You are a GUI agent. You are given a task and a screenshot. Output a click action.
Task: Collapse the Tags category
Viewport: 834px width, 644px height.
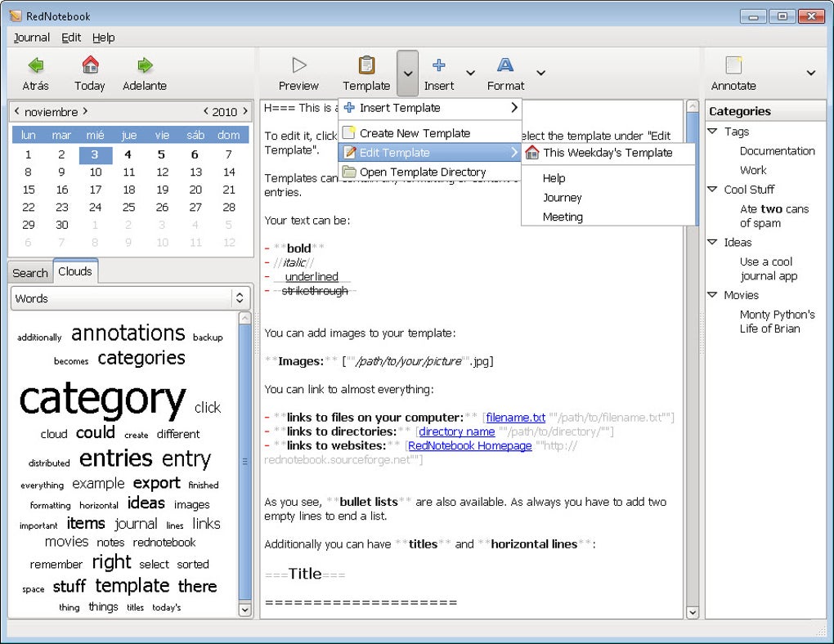tap(713, 132)
